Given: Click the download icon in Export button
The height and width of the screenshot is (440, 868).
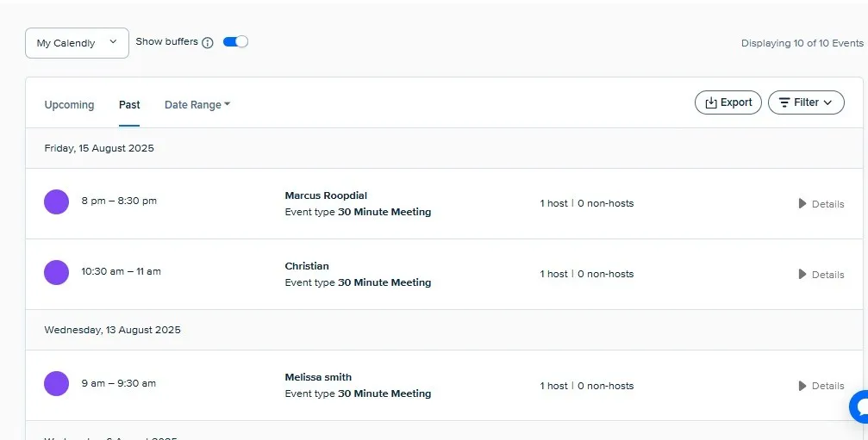Looking at the screenshot, I should click(711, 102).
